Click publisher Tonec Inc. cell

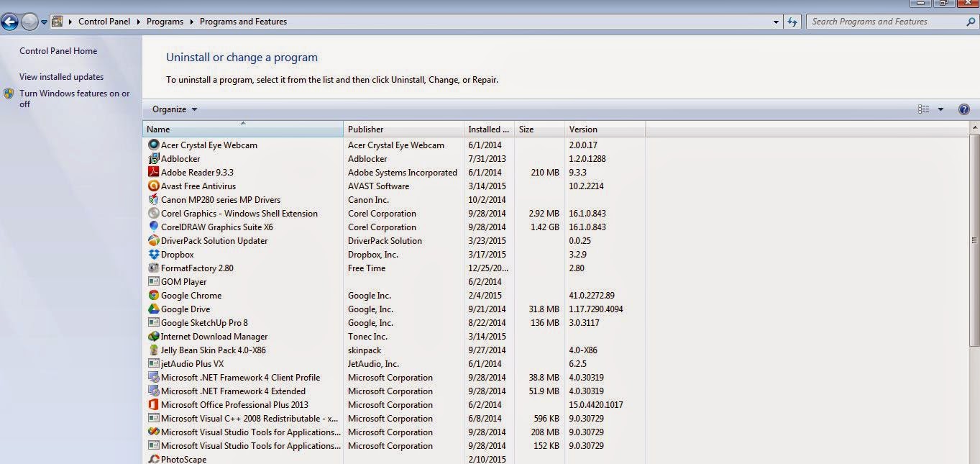click(367, 337)
